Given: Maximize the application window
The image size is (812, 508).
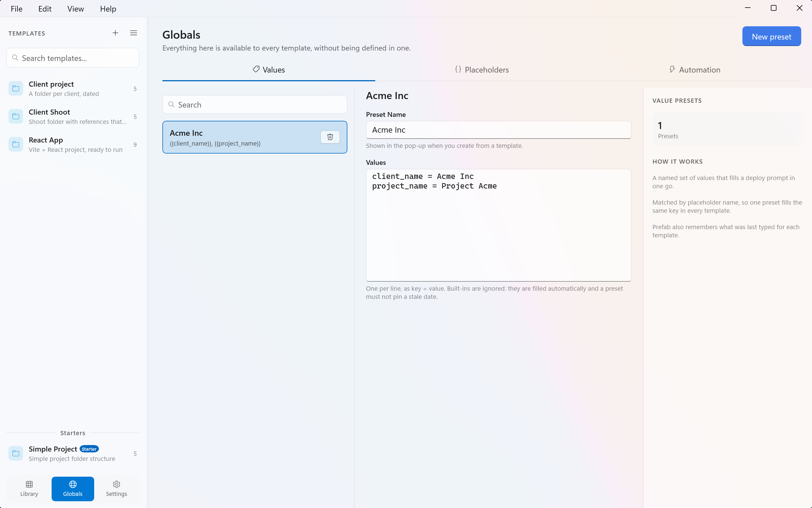Looking at the screenshot, I should 773,8.
